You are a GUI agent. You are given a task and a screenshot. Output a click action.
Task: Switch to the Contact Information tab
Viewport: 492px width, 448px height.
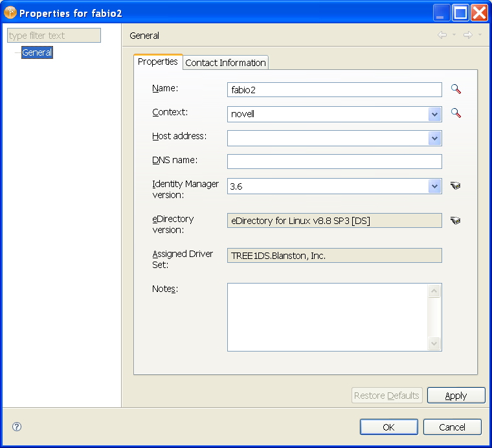click(225, 63)
